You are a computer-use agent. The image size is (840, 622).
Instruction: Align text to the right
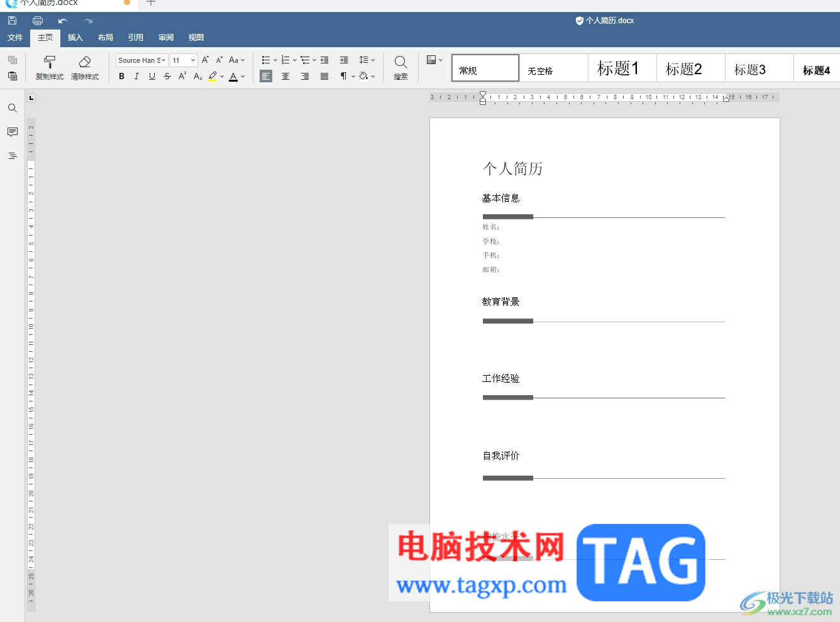(305, 76)
